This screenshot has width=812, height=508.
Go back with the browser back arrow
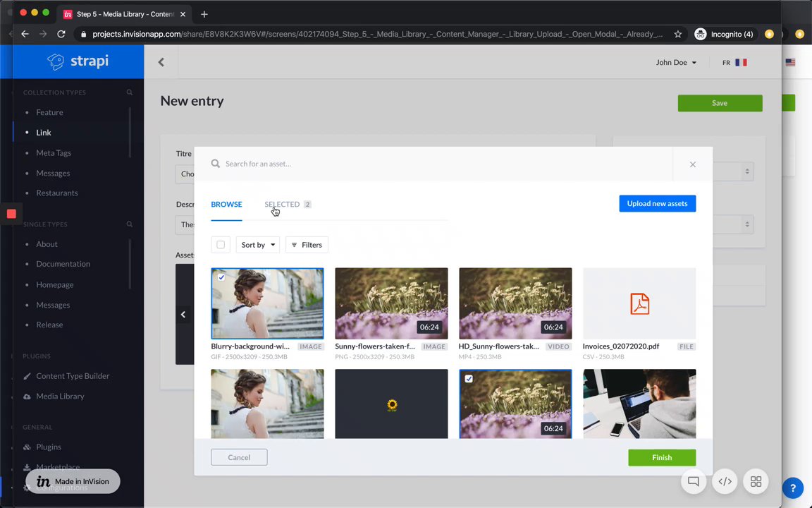pyautogui.click(x=25, y=34)
